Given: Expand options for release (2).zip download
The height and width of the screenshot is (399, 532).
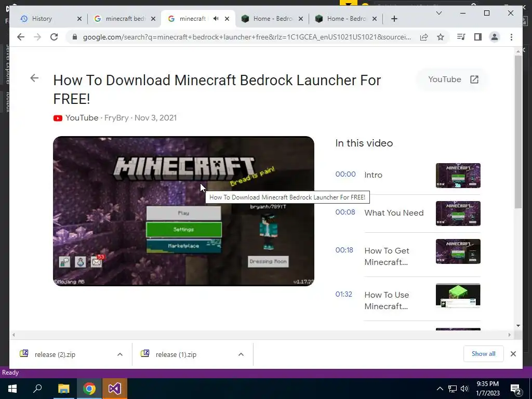Looking at the screenshot, I should [x=120, y=354].
